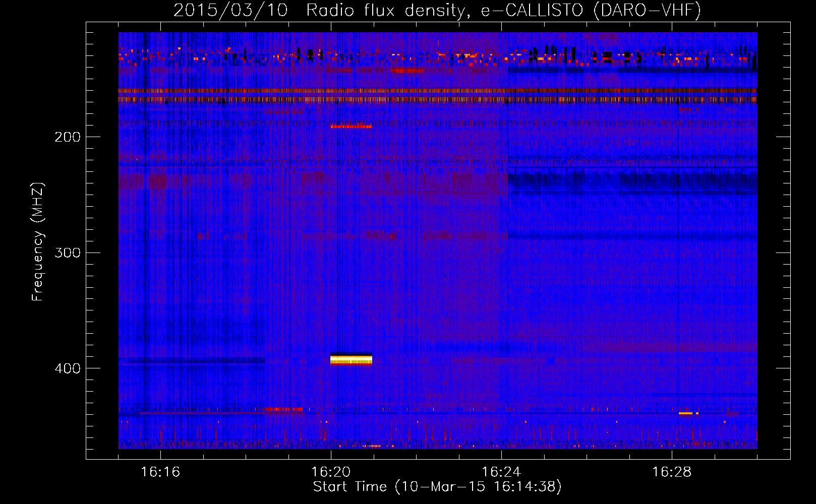Click the 300 frequency tick label
Viewport: 816px width, 504px height.
[68, 253]
